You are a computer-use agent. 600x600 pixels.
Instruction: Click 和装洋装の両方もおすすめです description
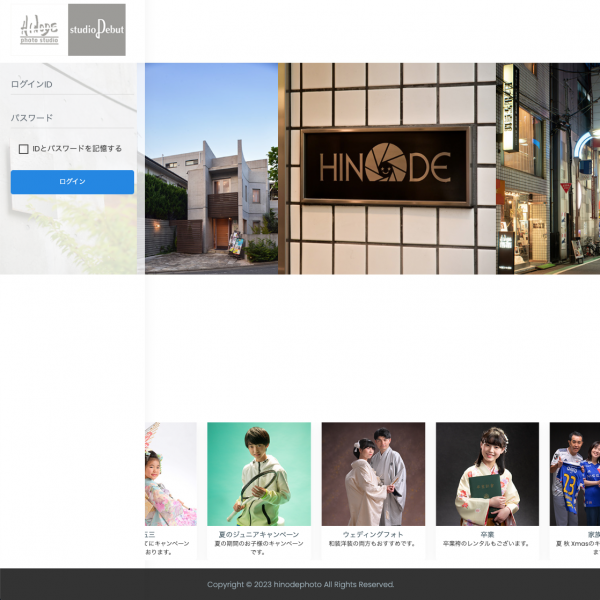click(372, 543)
